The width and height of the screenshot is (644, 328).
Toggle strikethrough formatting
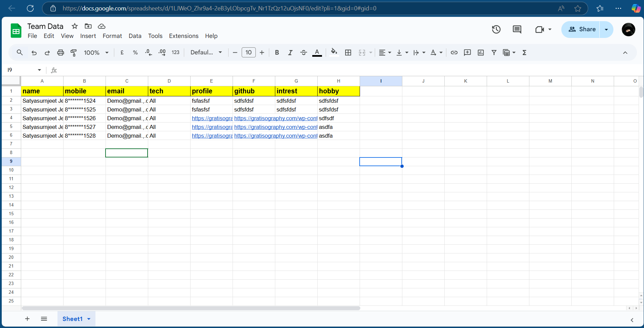pyautogui.click(x=304, y=52)
